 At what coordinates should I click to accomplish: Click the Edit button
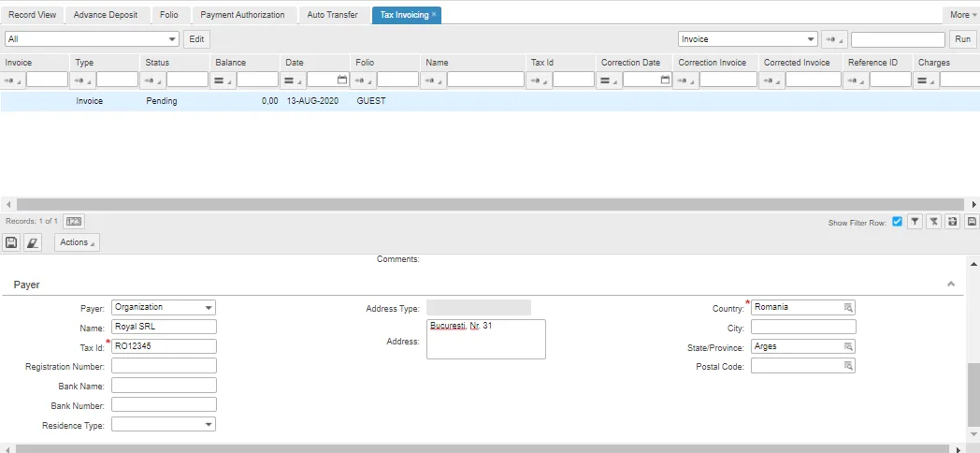click(197, 39)
